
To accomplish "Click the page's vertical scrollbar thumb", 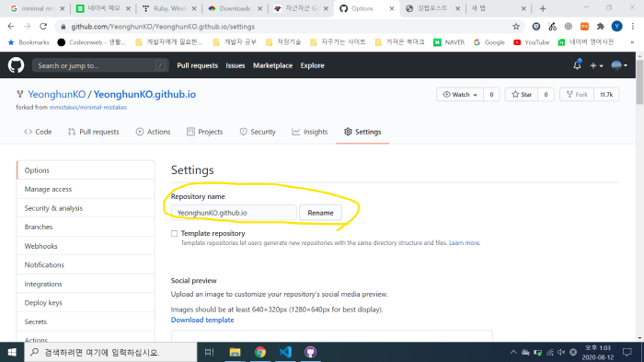I will 639,82.
